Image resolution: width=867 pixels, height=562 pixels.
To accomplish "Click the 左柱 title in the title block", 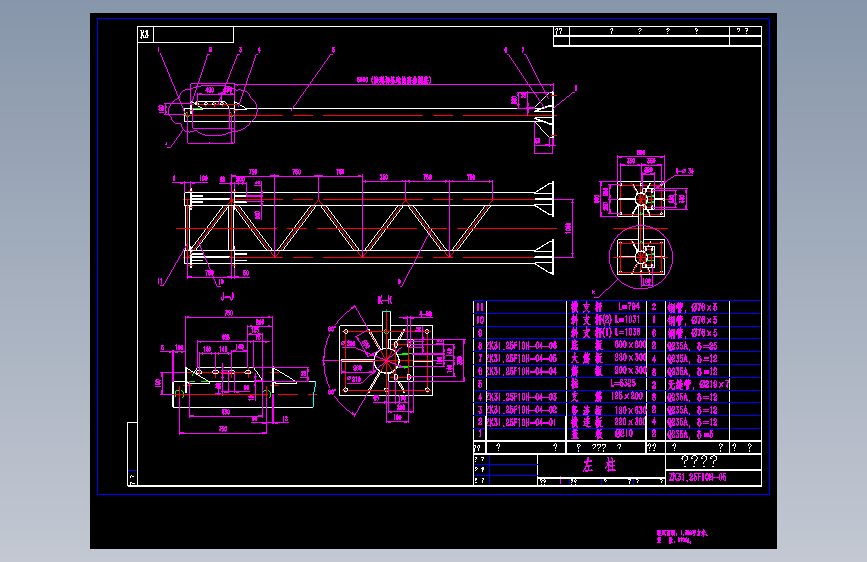I will tap(599, 465).
